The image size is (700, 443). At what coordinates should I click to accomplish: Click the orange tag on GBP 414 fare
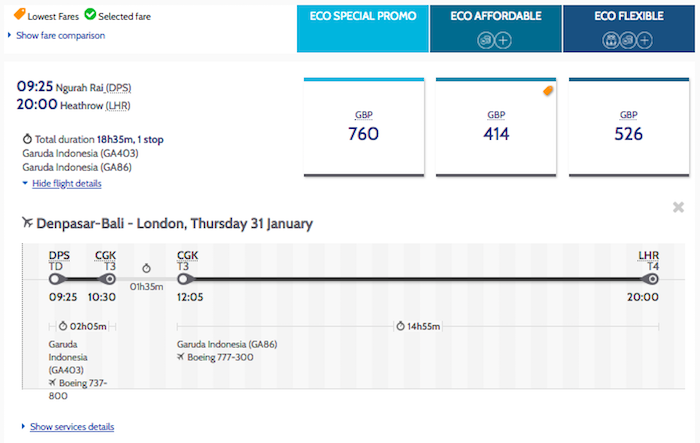pos(548,91)
